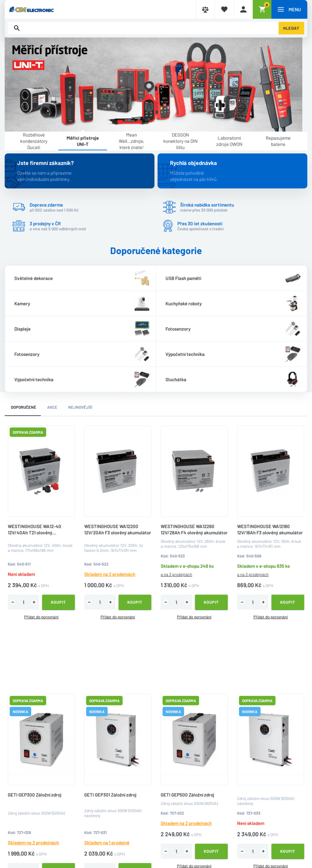Open the user account icon
This screenshot has width=312, height=868.
pyautogui.click(x=243, y=9)
